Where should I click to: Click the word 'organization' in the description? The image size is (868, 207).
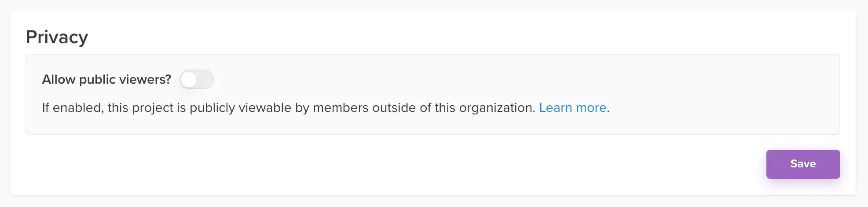[x=497, y=108]
